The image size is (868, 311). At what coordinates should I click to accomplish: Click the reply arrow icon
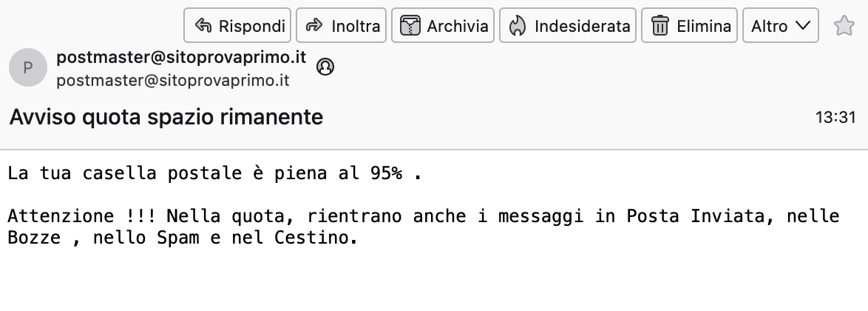coord(203,27)
